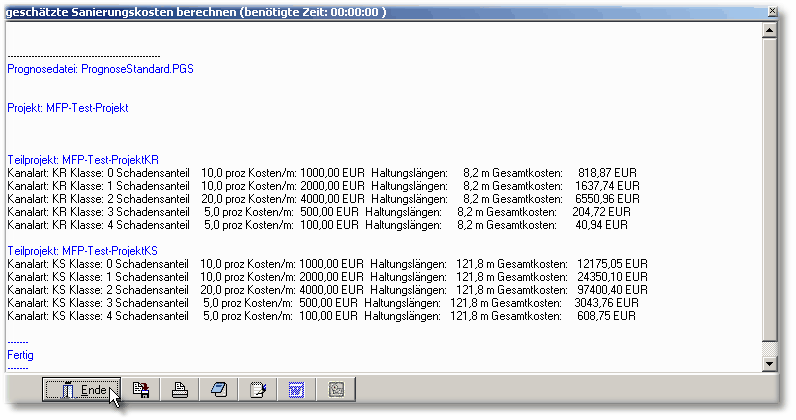Click the window title bar text
The height and width of the screenshot is (420, 796).
(196, 11)
